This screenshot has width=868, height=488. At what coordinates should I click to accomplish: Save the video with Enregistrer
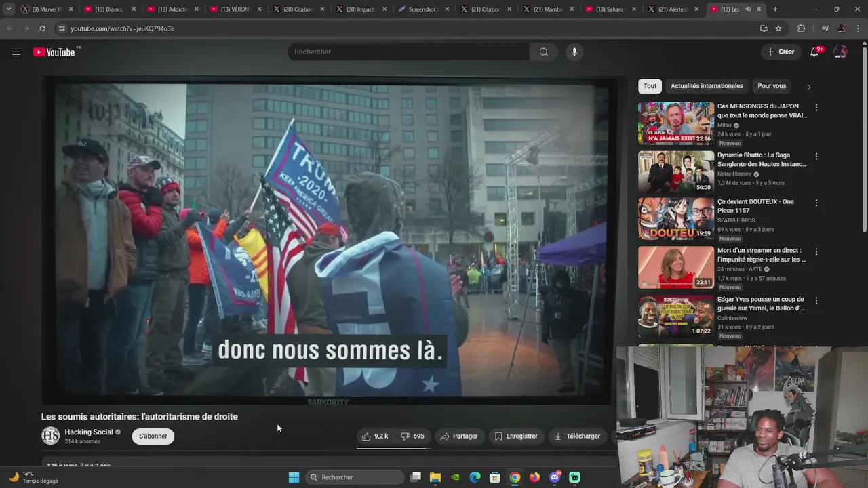coord(516,436)
